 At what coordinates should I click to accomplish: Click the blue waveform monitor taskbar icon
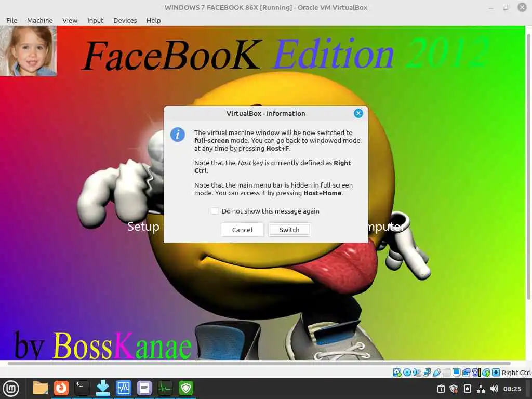coord(123,389)
